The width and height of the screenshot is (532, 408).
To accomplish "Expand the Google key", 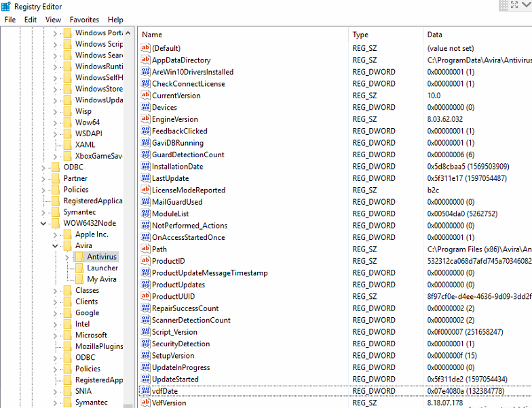I will 56,312.
